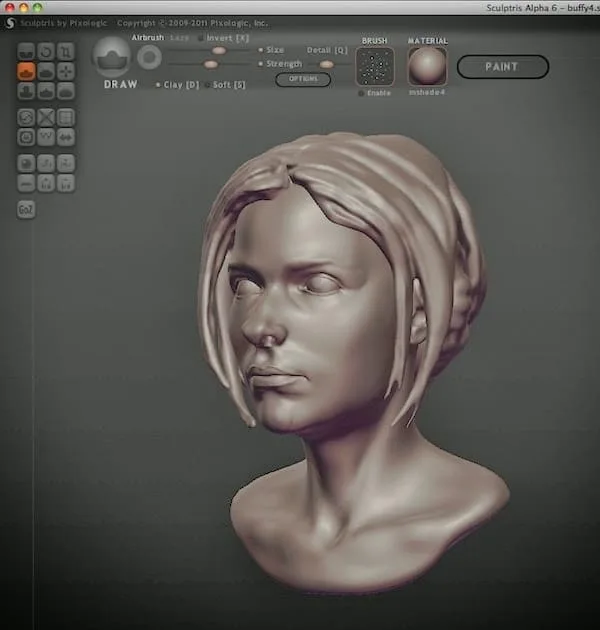Click the Sculptris S logo
The image size is (600, 630).
pyautogui.click(x=10, y=23)
